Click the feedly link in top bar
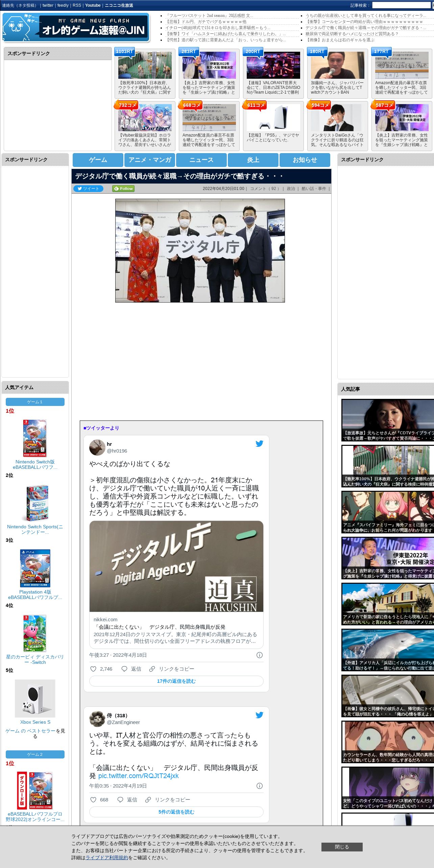 point(63,5)
